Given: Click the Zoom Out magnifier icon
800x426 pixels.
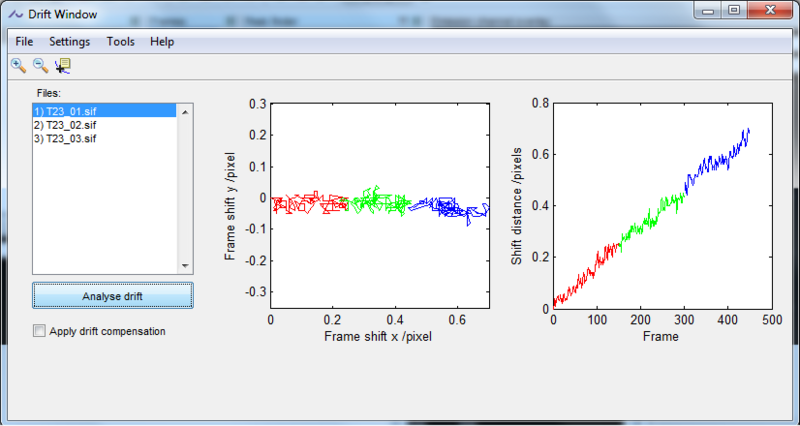Looking at the screenshot, I should [40, 66].
